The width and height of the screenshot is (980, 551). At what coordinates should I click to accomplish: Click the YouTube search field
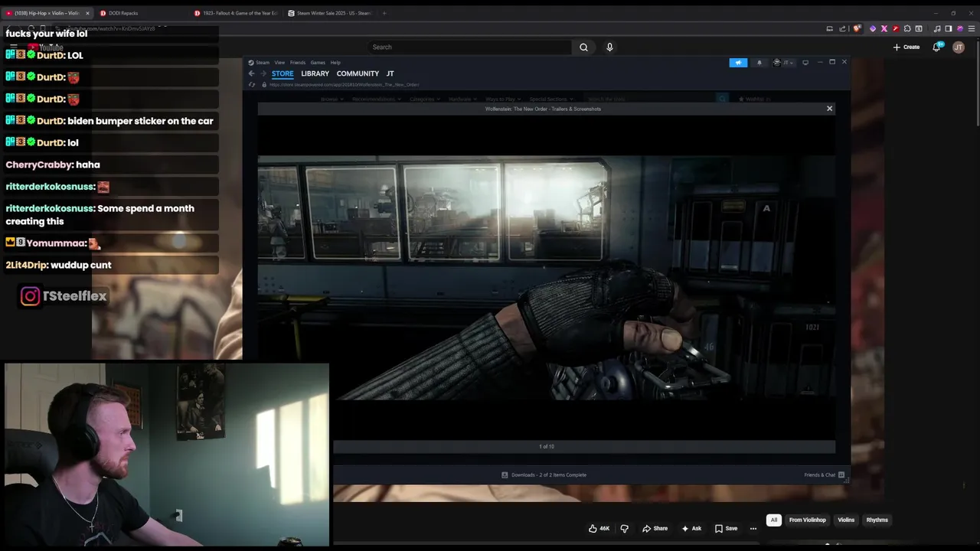tap(469, 47)
